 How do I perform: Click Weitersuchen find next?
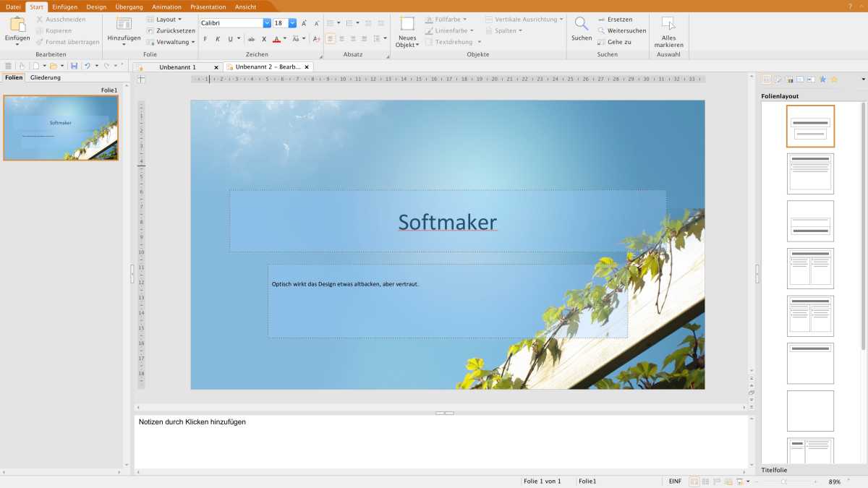point(622,30)
